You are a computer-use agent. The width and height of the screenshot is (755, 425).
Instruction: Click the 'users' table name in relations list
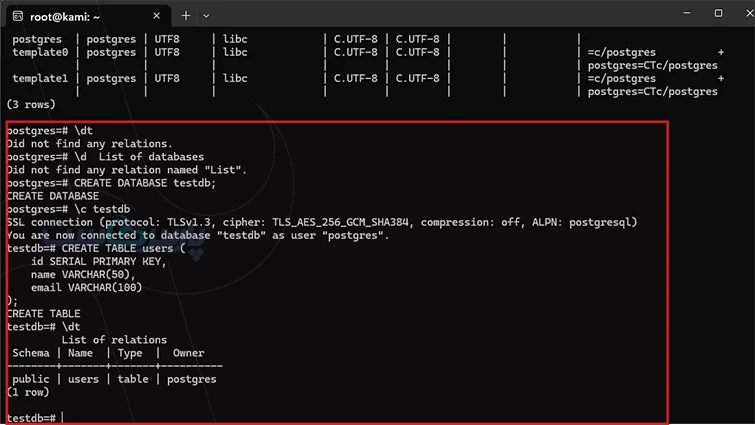pos(83,379)
